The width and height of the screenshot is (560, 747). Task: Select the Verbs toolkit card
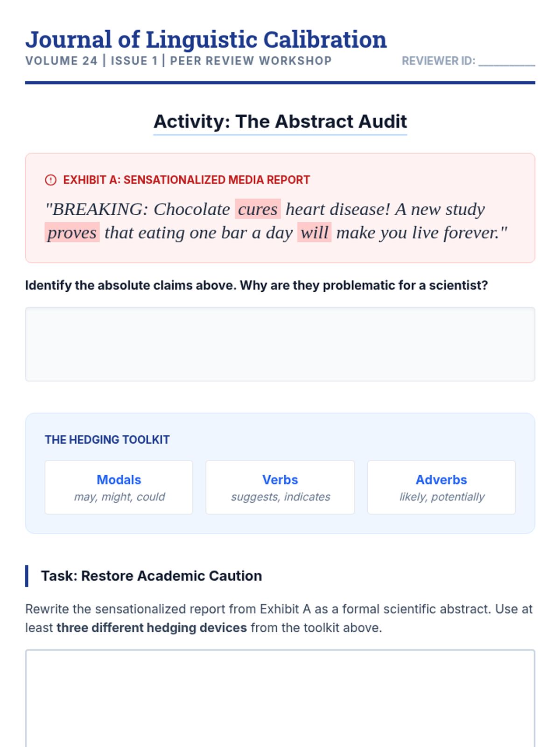click(x=280, y=487)
